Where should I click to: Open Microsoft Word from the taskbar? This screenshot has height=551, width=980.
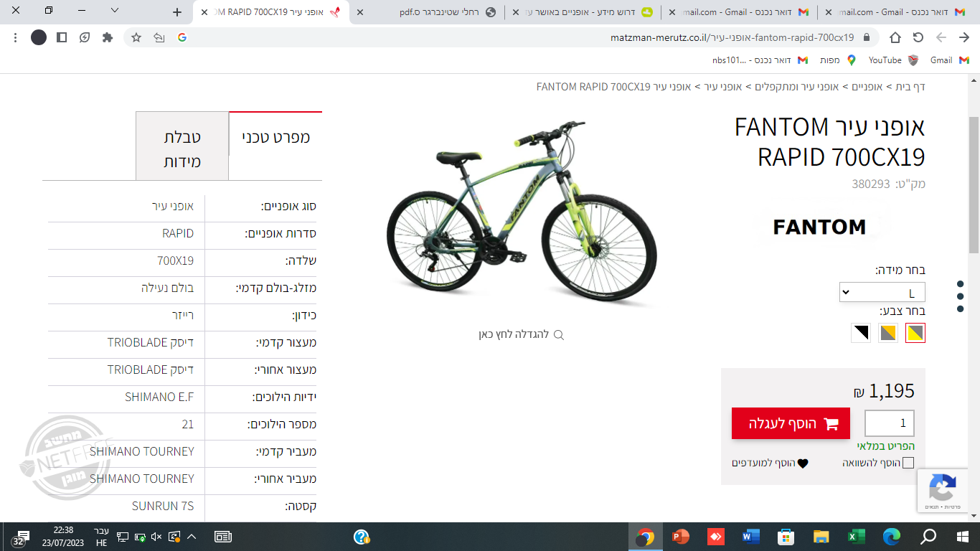click(751, 537)
